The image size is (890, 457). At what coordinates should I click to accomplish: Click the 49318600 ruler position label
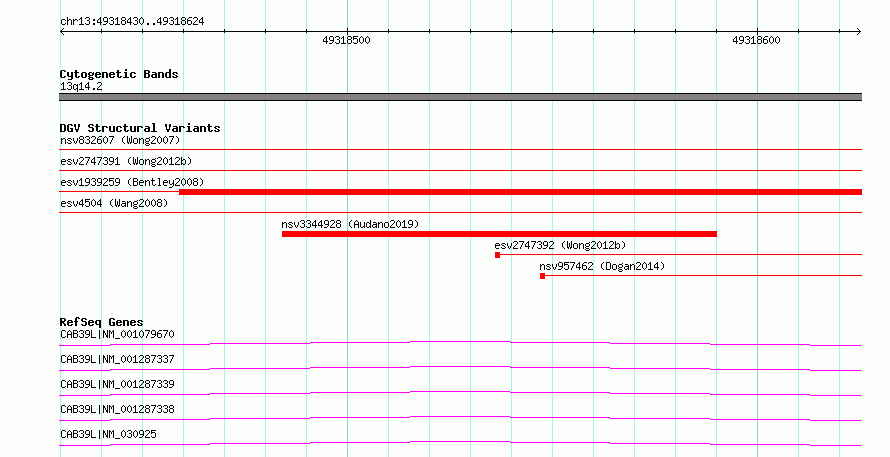(x=756, y=40)
